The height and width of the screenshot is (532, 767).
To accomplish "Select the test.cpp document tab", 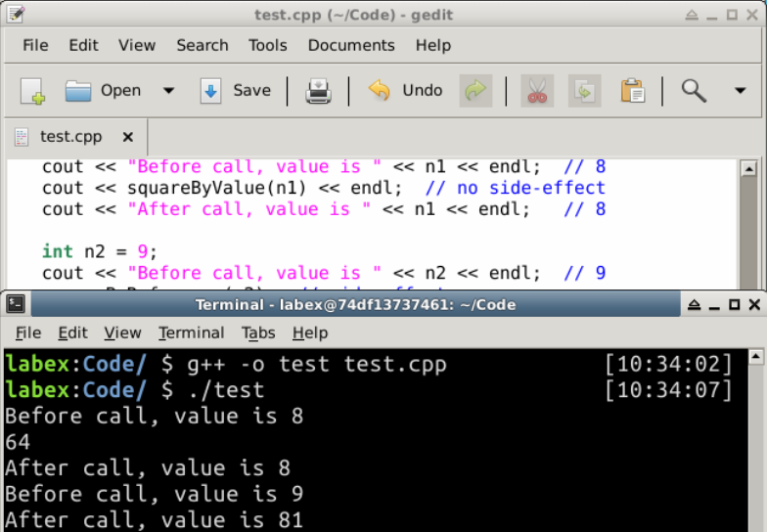I will pos(70,137).
